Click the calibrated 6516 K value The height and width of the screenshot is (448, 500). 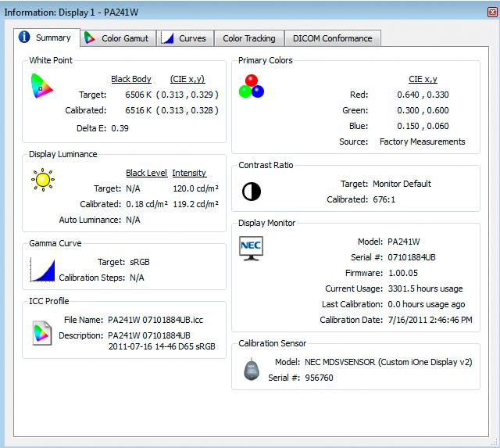(138, 110)
